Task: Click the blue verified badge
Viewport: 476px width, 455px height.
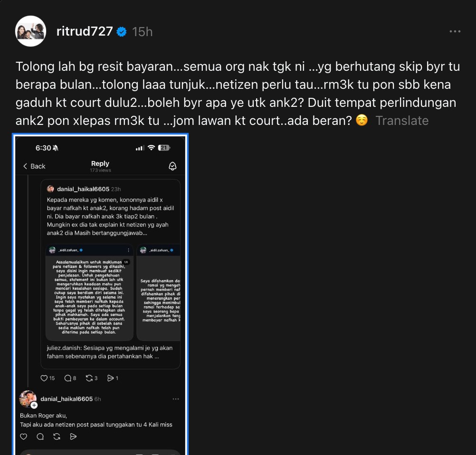Action: tap(122, 31)
